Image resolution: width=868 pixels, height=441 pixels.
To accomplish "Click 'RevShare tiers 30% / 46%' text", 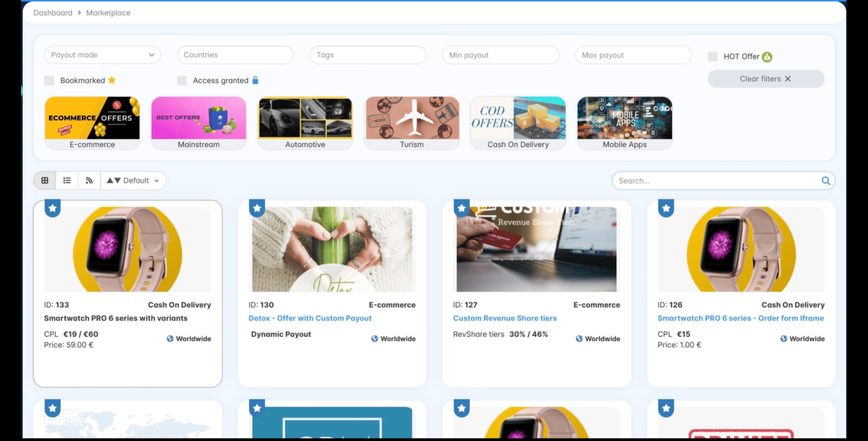I will [500, 334].
